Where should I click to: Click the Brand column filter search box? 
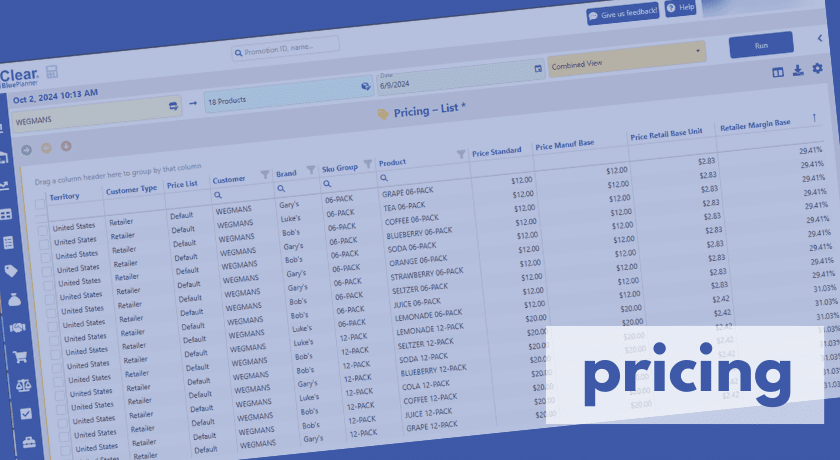(297, 186)
